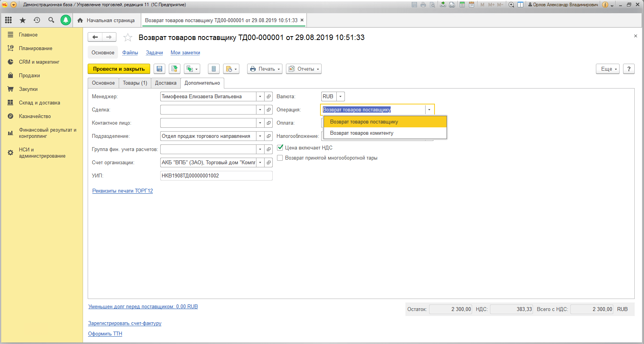Click the 1C main menu dropdown icon
Screen dimensions: 644x344
point(14,5)
